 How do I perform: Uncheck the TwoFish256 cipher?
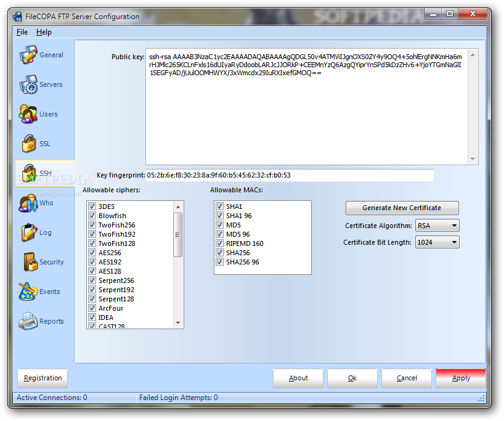click(92, 225)
